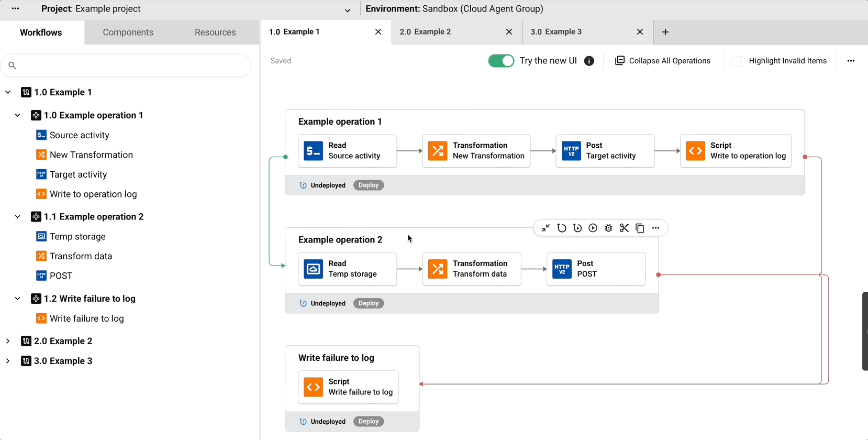Turn off the Try the new UI toggle
The image size is (868, 440).
point(501,61)
